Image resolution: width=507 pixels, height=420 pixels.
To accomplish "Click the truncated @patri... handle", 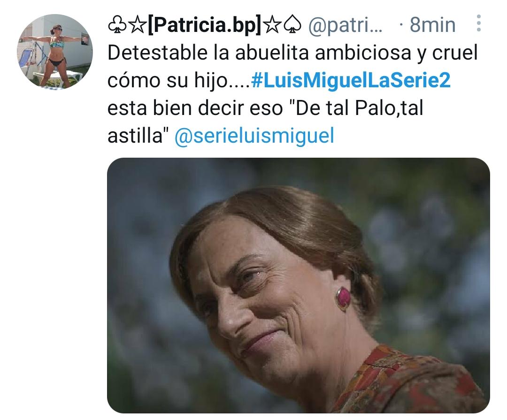I will coord(346,25).
